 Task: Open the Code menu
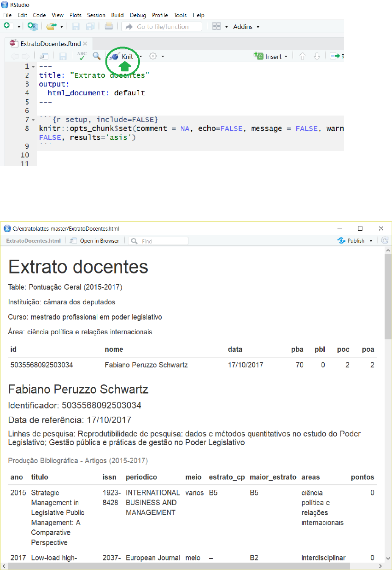[40, 15]
